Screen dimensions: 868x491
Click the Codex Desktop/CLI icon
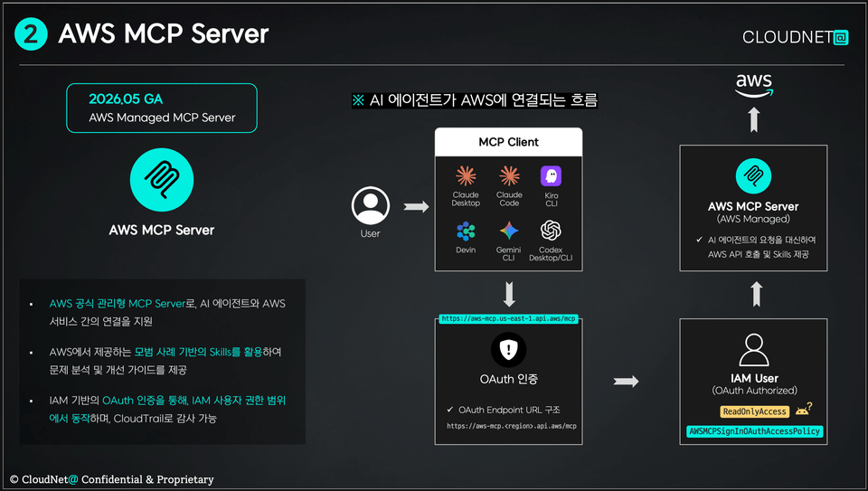pos(551,231)
